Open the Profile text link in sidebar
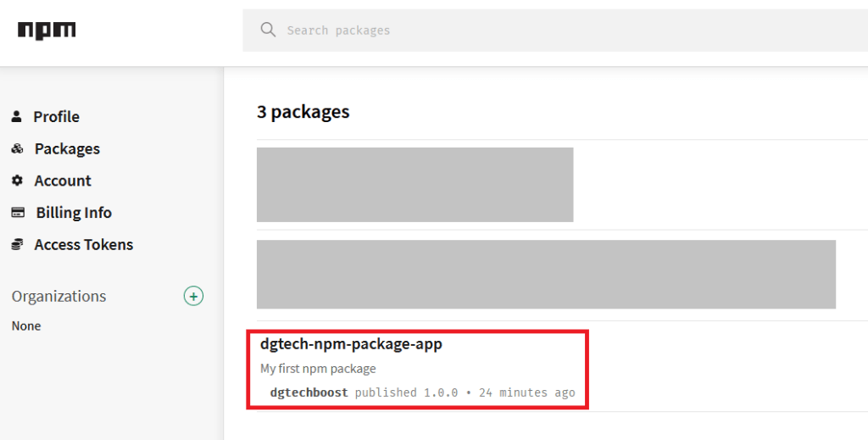 click(56, 117)
